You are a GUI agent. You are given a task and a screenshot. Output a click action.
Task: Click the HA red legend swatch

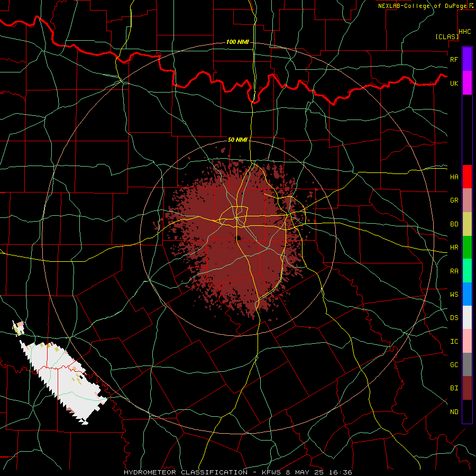tap(467, 177)
